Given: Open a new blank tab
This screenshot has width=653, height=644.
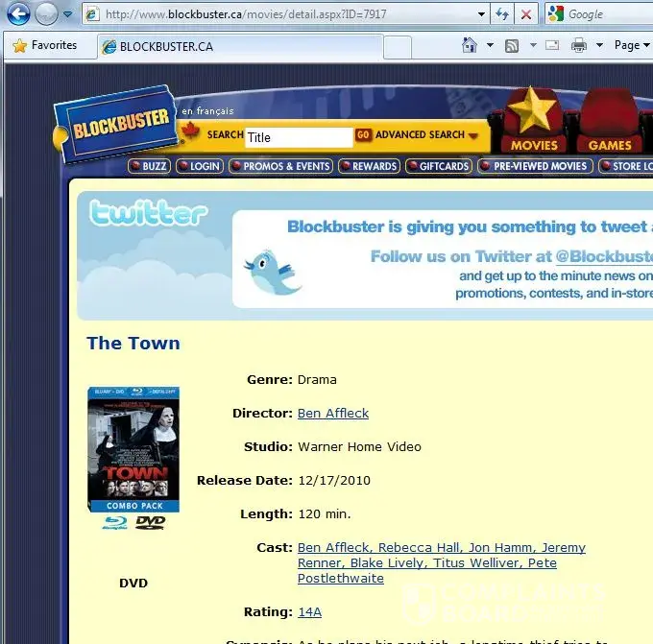Looking at the screenshot, I should coord(398,47).
